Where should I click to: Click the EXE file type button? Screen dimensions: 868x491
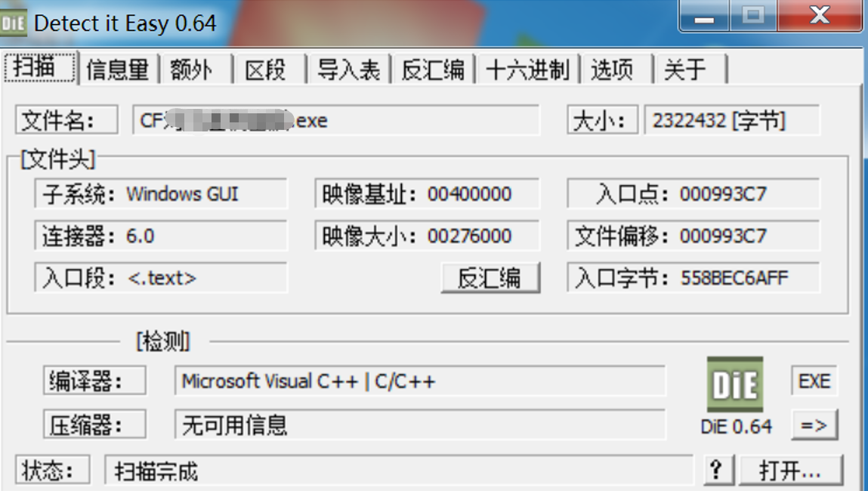[814, 381]
